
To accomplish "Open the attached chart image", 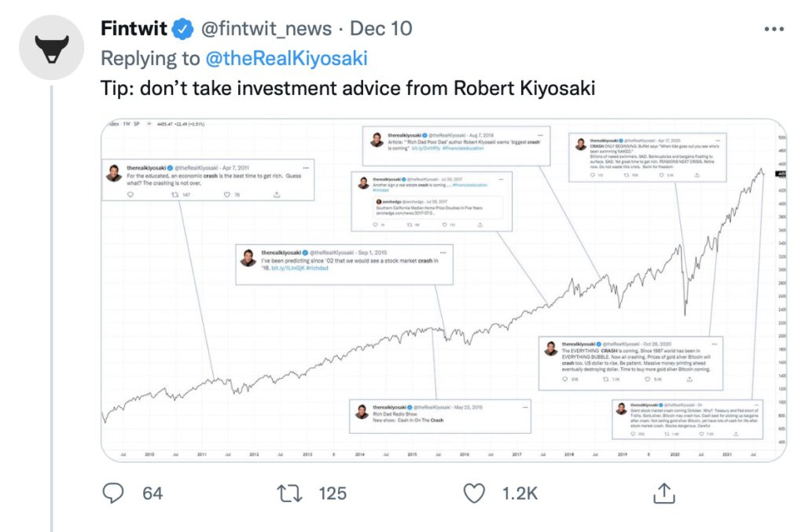I will pyautogui.click(x=443, y=291).
